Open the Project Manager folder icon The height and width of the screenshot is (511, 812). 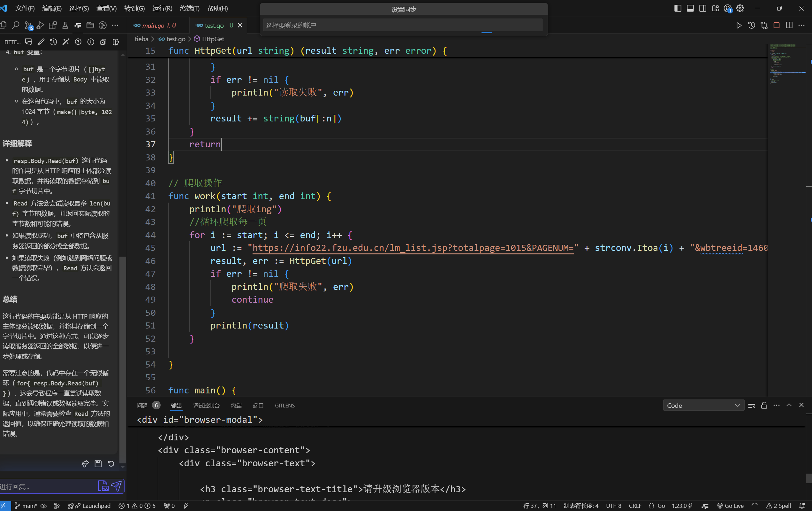[x=90, y=25]
